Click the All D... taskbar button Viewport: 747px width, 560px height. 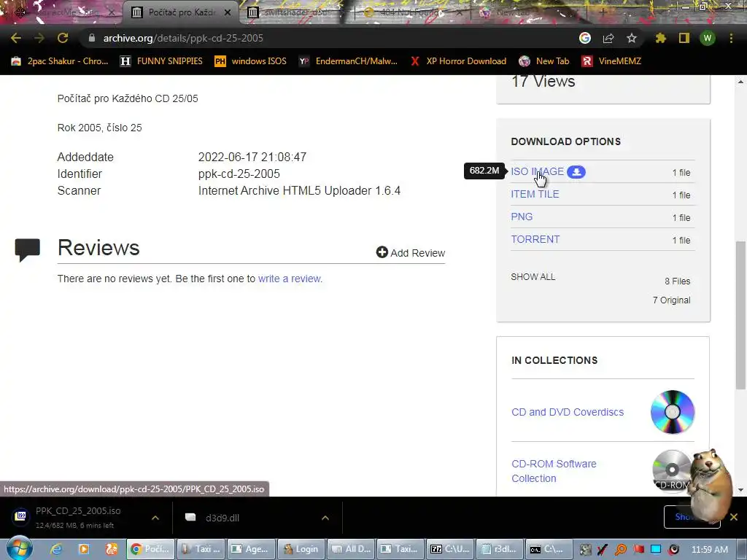pos(351,549)
